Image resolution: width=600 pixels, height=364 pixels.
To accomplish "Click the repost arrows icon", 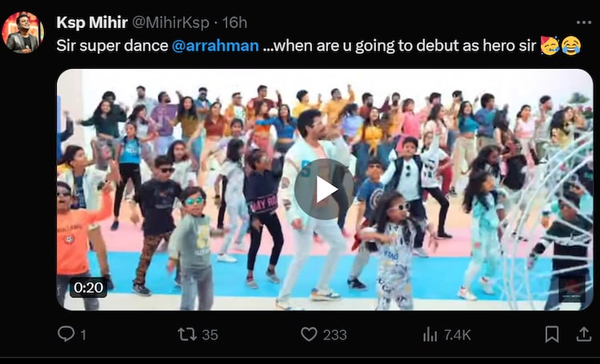I will tap(187, 334).
